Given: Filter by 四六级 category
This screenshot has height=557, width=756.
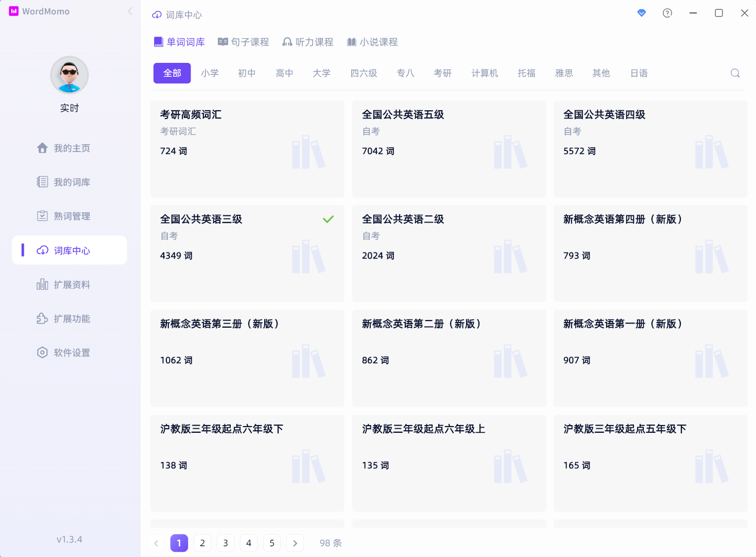Looking at the screenshot, I should [364, 73].
